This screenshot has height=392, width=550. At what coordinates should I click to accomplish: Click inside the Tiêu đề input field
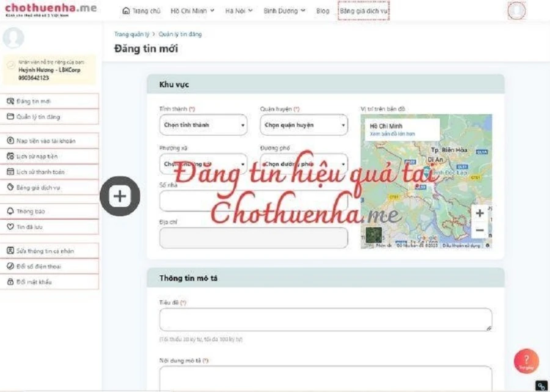coord(324,319)
